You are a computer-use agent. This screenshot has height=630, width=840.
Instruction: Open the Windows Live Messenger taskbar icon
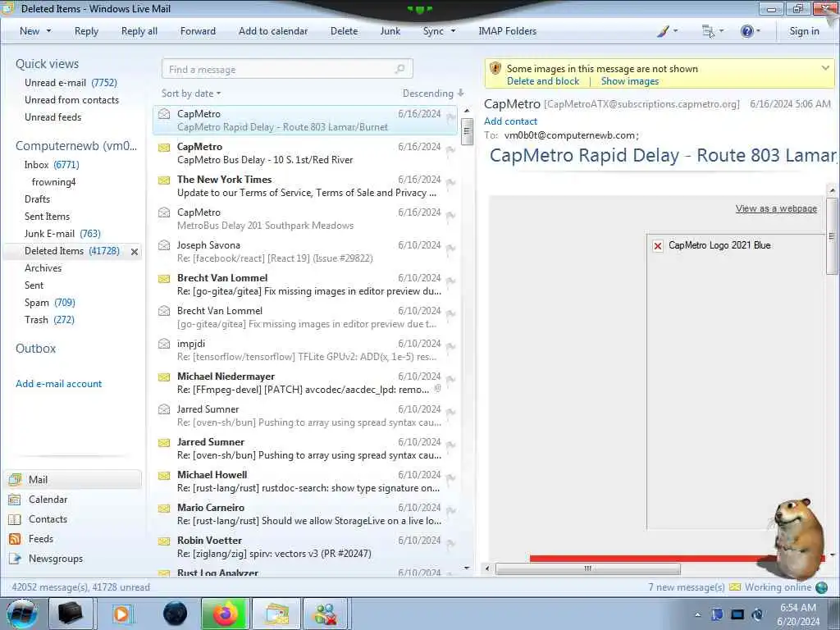[326, 614]
